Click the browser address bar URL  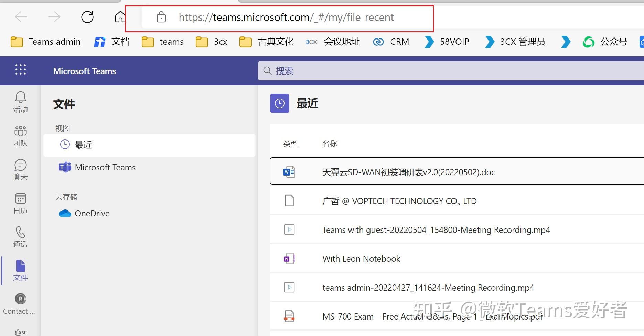point(287,17)
